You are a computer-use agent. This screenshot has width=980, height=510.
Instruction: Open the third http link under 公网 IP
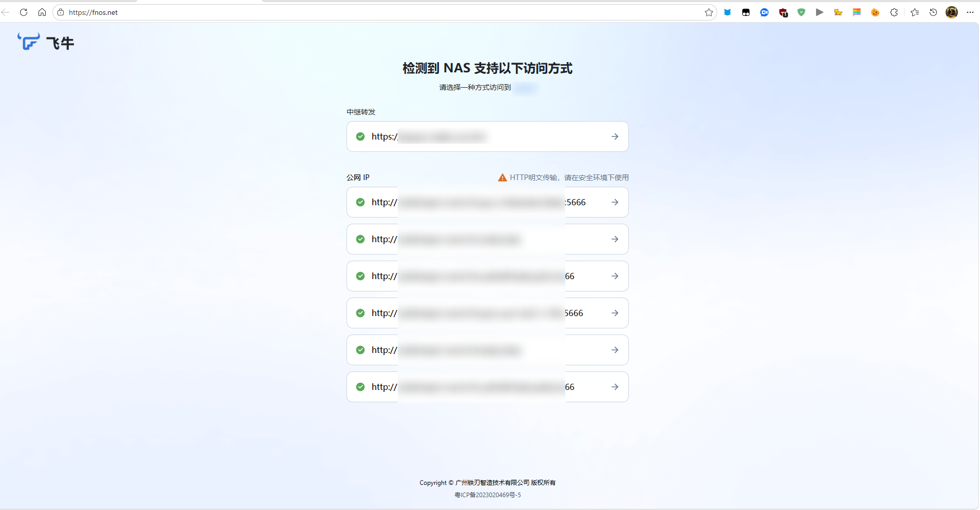point(487,276)
